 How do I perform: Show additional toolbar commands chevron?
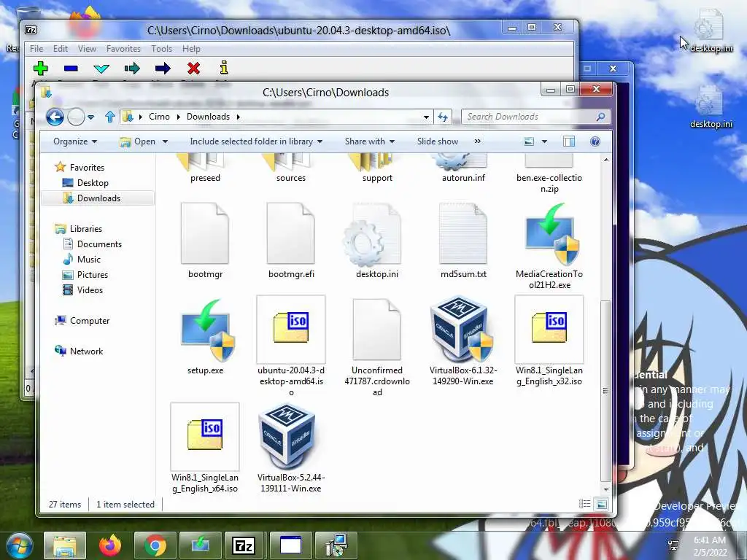coord(477,141)
